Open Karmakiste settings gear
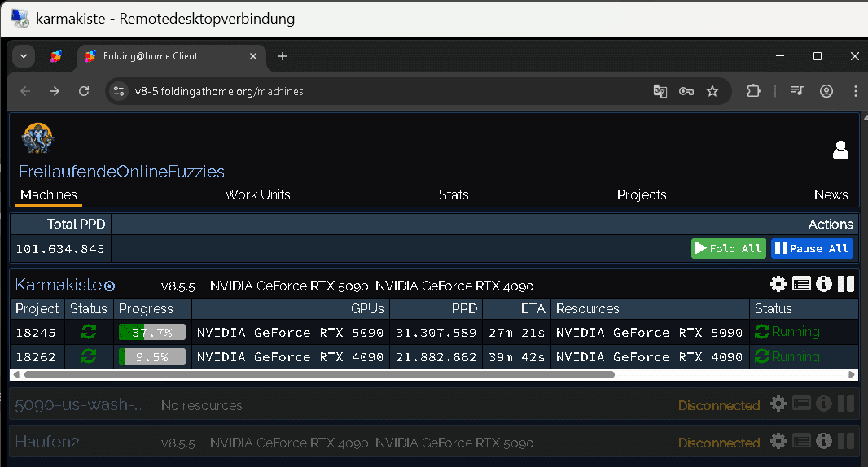The width and height of the screenshot is (868, 467). coord(778,284)
